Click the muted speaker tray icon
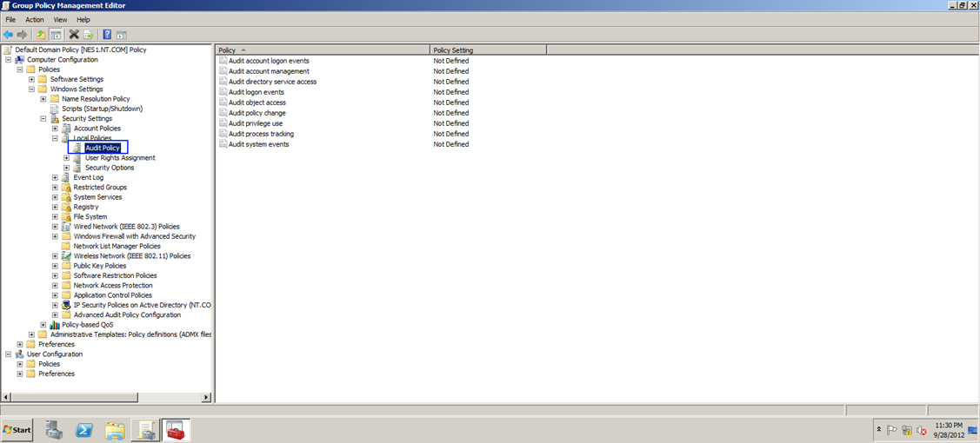Viewport: 980px width, 443px height. (x=921, y=430)
